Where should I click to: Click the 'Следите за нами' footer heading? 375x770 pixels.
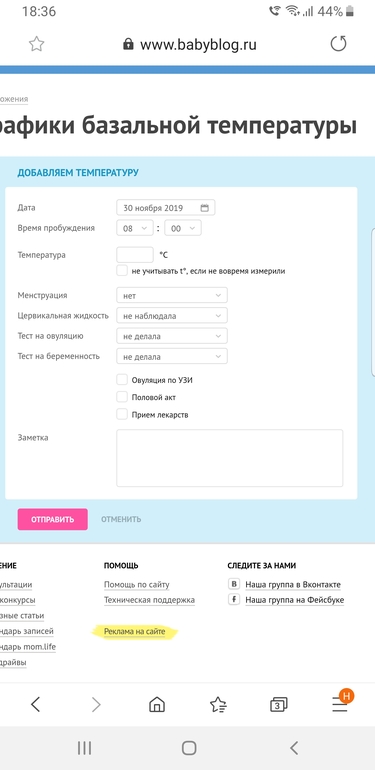pos(262,566)
